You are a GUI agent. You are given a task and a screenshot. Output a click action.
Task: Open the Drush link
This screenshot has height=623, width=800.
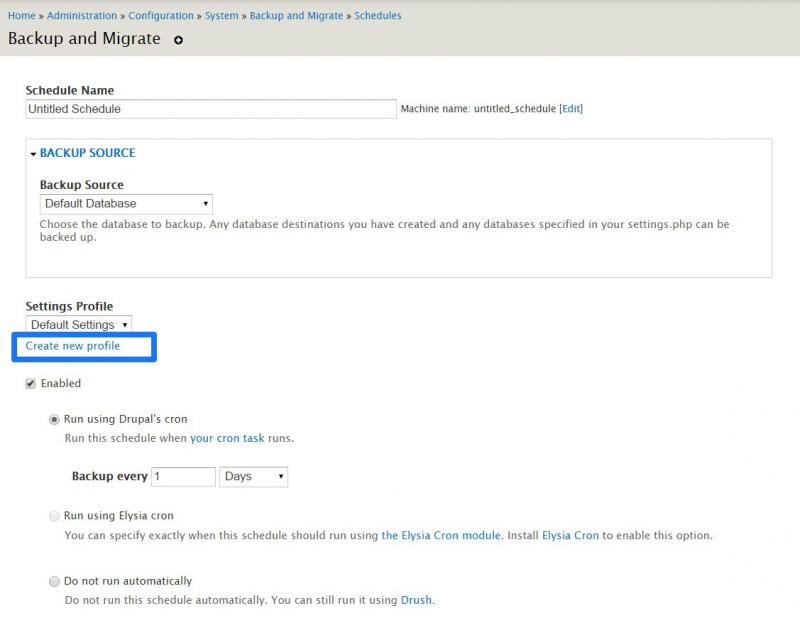click(x=416, y=600)
